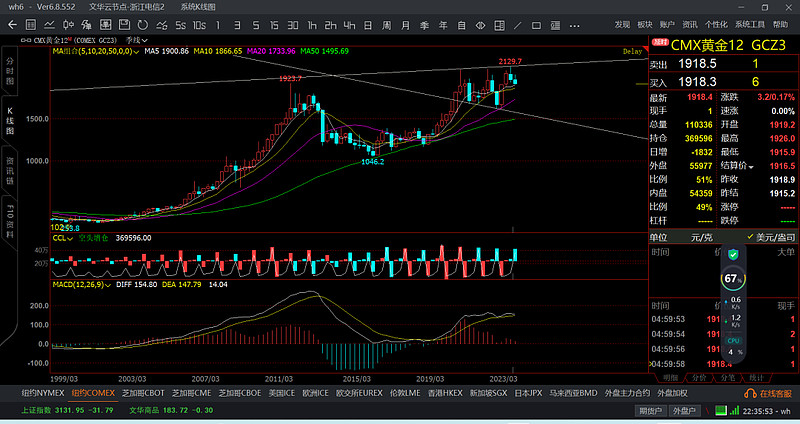
Task: Open the 系统工具 menu
Action: 750,24
